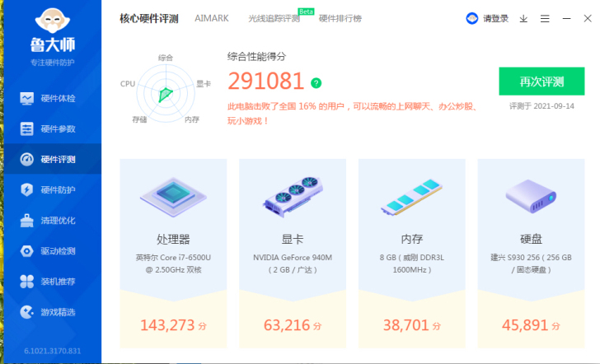Click the hard disk illustration
The height and width of the screenshot is (364, 600).
pyautogui.click(x=531, y=196)
